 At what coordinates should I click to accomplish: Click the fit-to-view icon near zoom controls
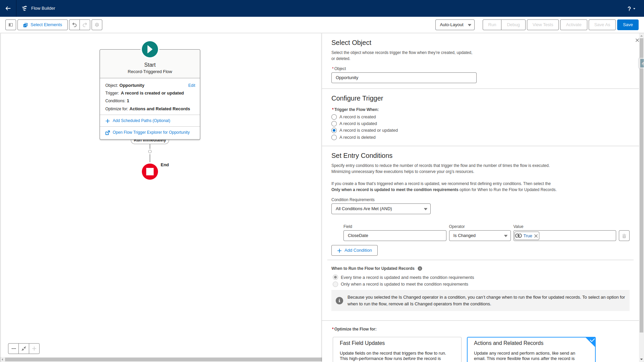pos(23,349)
